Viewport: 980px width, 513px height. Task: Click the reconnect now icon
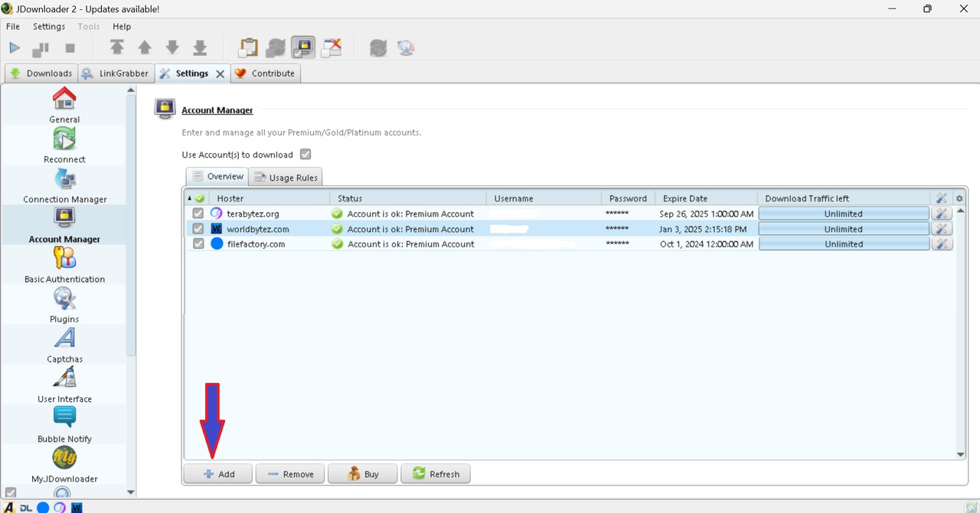[x=377, y=47]
